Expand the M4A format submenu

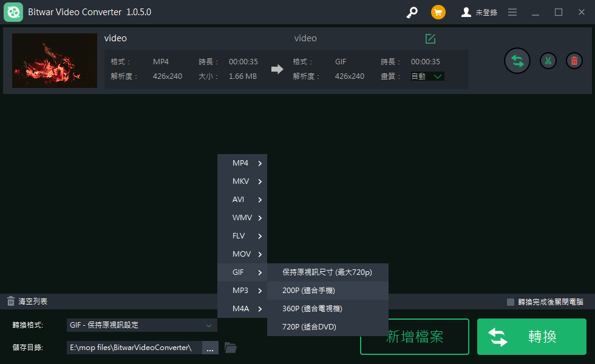pos(242,309)
